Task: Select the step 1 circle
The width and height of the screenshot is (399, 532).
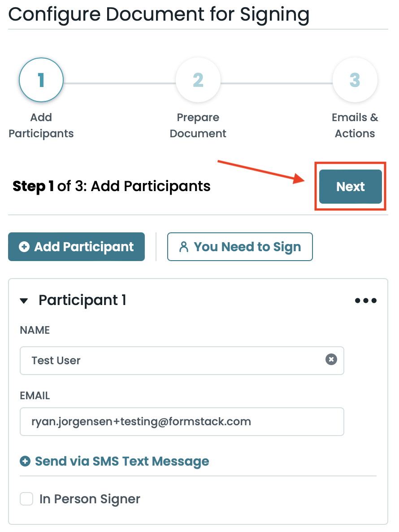Action: [41, 80]
